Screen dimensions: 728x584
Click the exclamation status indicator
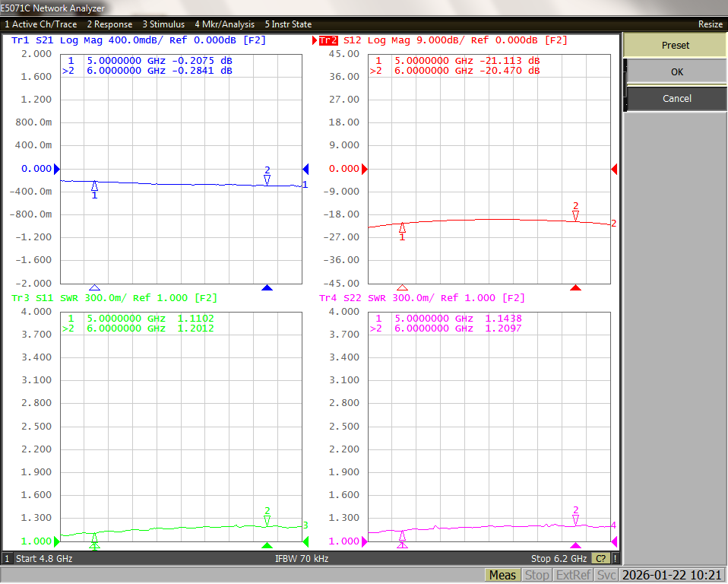[616, 559]
